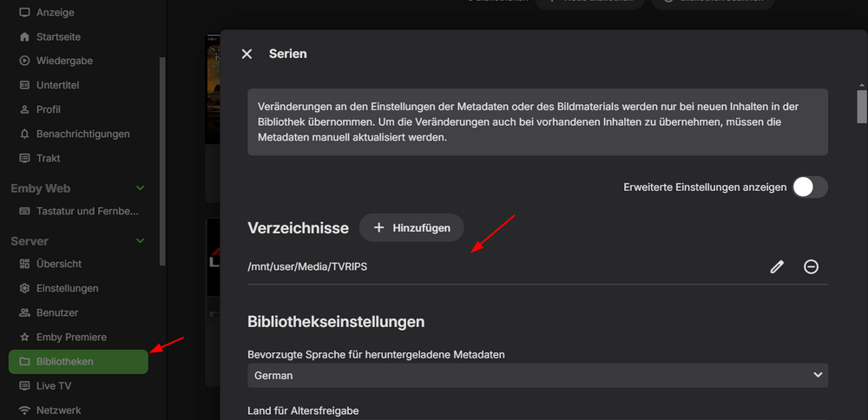Click the Startseite home icon

(24, 36)
